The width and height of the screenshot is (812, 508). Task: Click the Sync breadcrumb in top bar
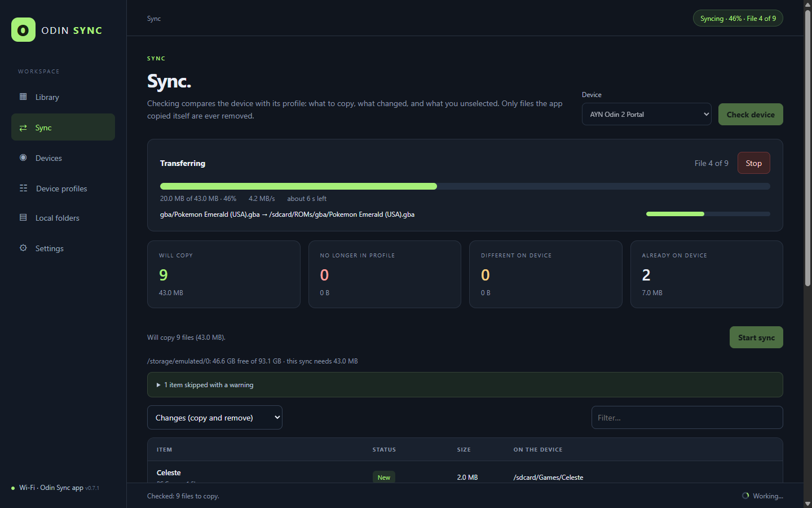154,19
